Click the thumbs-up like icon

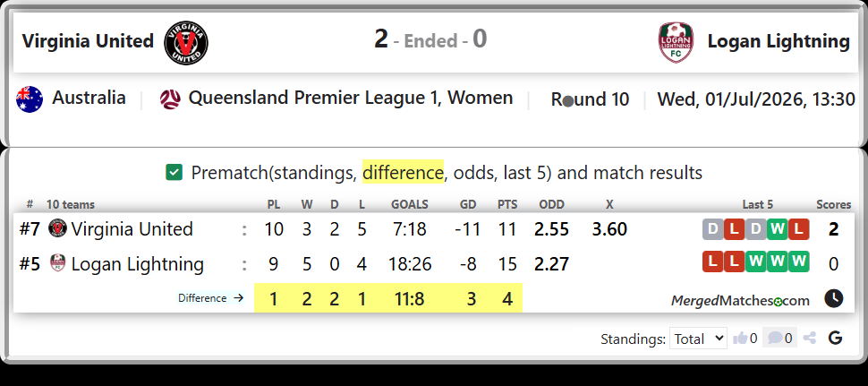pos(740,338)
